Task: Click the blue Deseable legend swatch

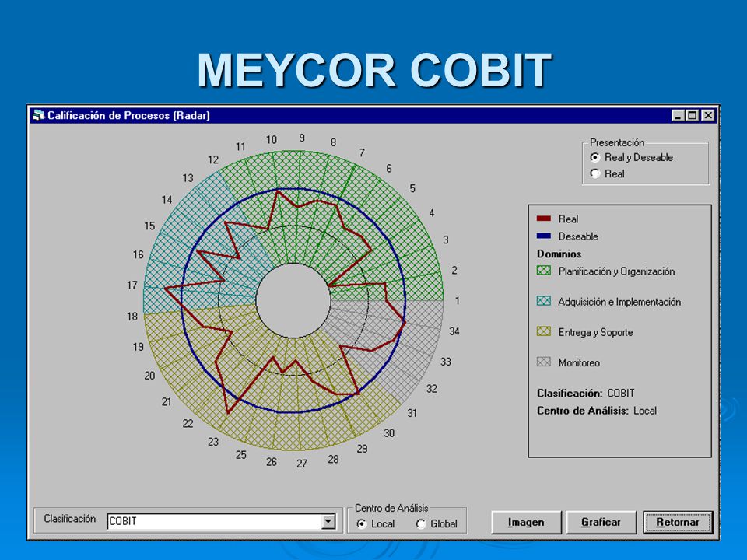Action: point(544,236)
